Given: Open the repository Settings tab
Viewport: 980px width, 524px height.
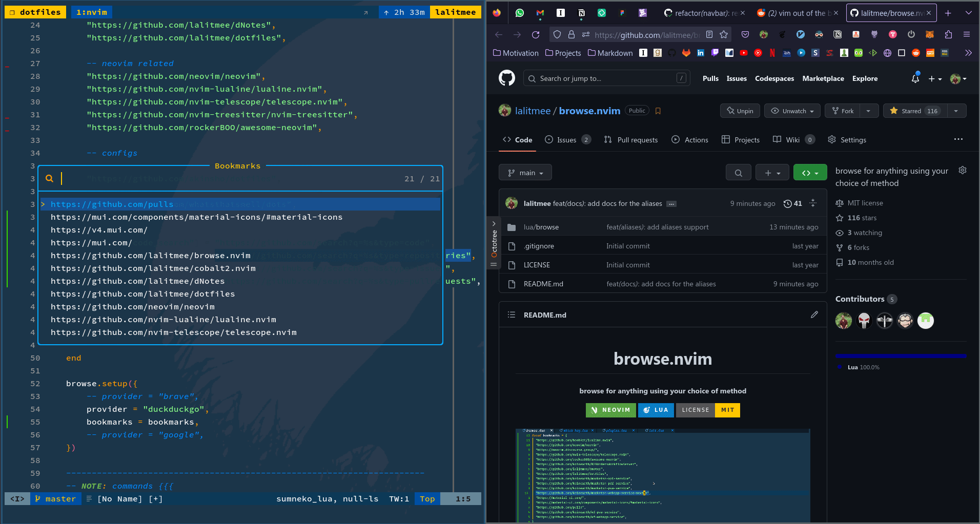Looking at the screenshot, I should (847, 139).
